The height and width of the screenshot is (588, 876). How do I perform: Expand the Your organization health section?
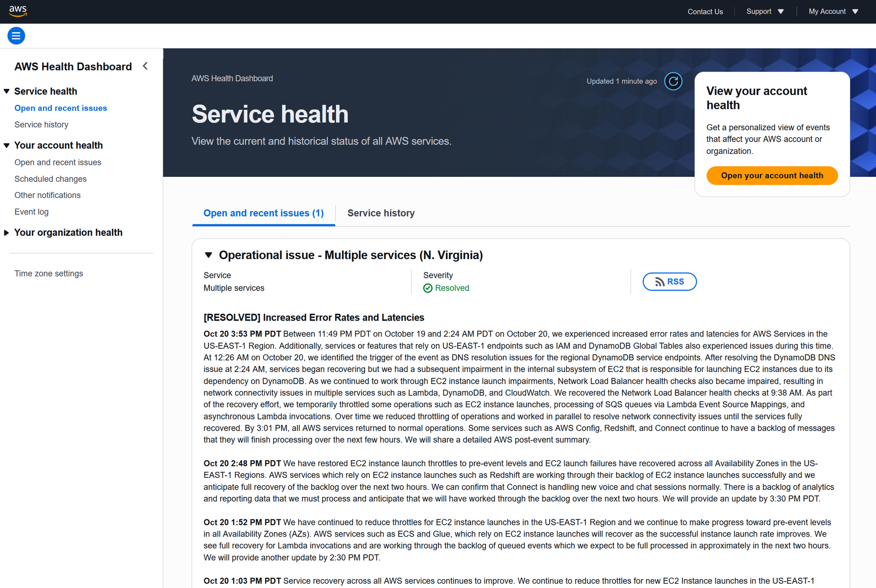[7, 233]
